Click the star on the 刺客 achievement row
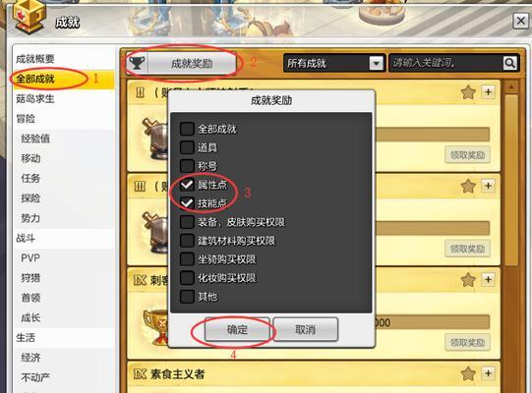This screenshot has height=393, width=532. (468, 280)
